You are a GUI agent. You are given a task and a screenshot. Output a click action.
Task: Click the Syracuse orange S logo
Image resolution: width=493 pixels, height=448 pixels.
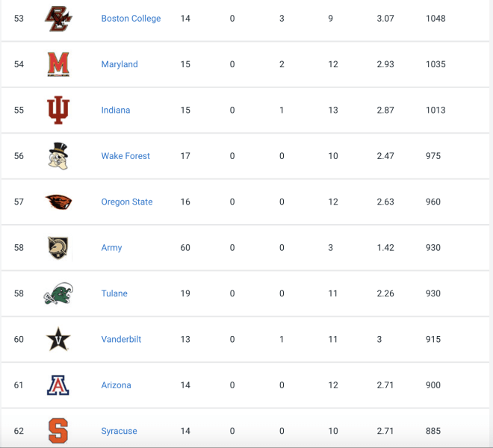pyautogui.click(x=58, y=431)
